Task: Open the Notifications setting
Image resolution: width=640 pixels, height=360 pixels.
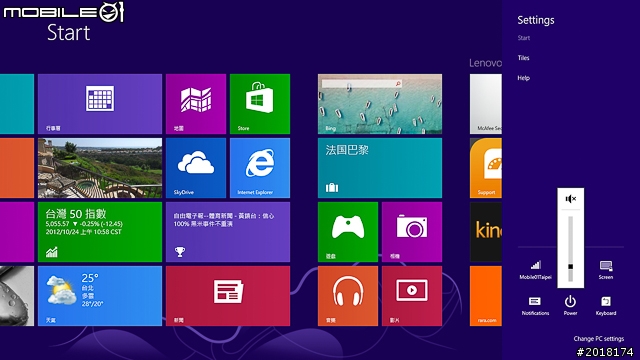Action: tap(535, 306)
